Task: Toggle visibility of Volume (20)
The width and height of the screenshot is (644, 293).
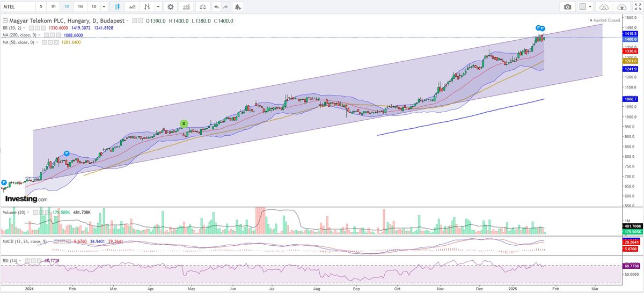Action: [35, 213]
